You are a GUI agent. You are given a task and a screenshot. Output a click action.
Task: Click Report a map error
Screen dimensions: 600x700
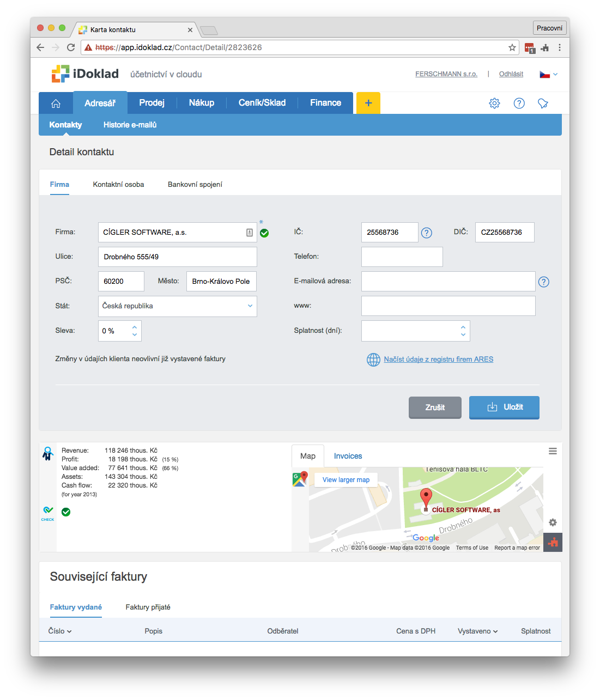pos(517,548)
